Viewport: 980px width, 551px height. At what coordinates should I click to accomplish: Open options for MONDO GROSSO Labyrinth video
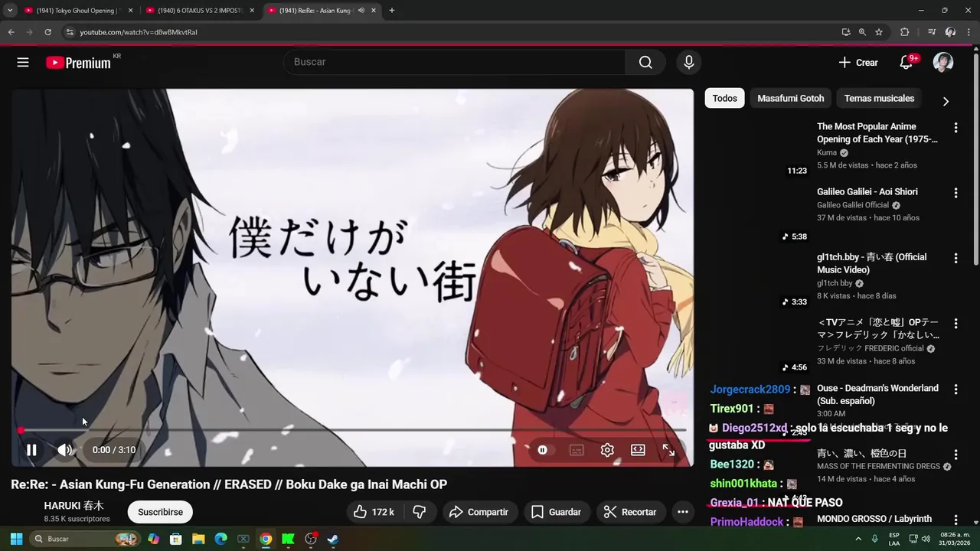point(955,520)
